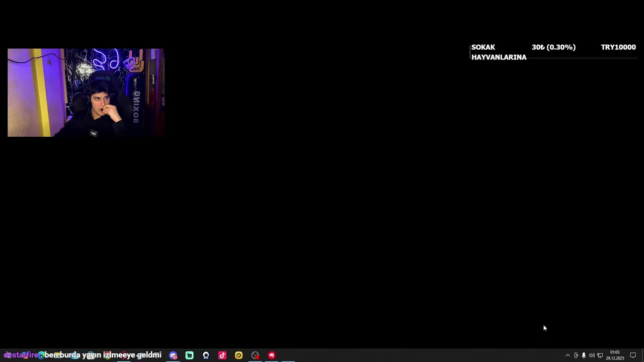The width and height of the screenshot is (644, 362).
Task: Open the clock showing 01:03
Action: 615,355
